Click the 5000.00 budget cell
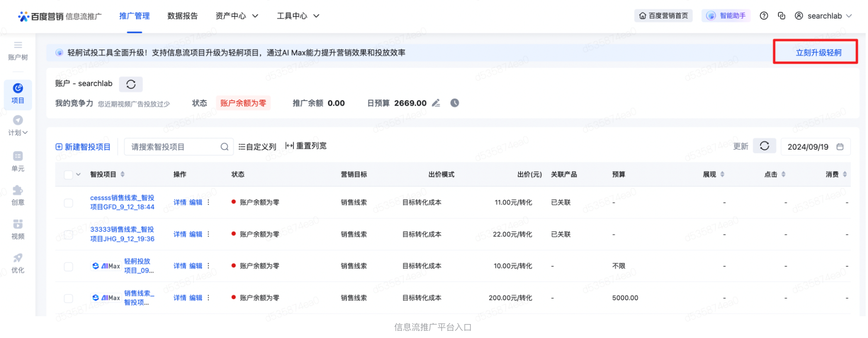 coord(625,298)
